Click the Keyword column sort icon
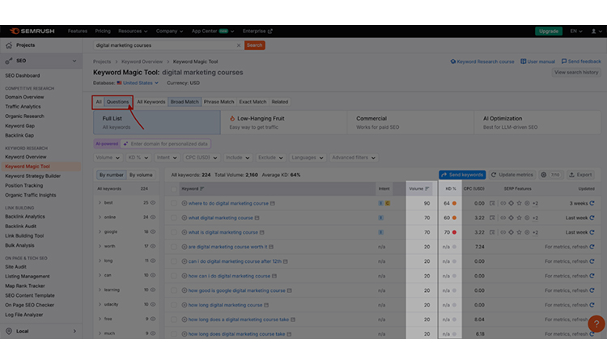Screen dimensions: 607x364 [202, 188]
